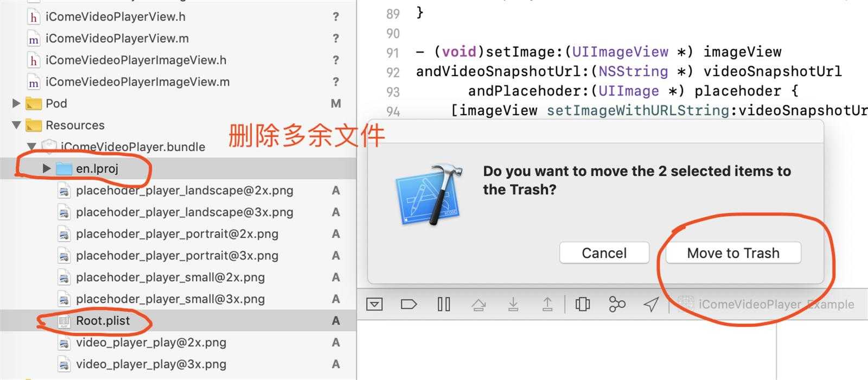Select Root.plist in the navigator

tap(178, 320)
